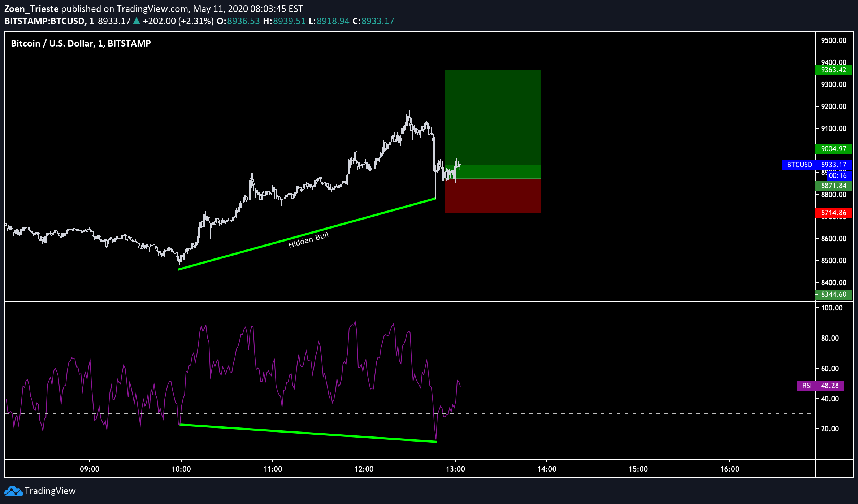This screenshot has width=858, height=504.
Task: Click the 16:00 time axis label
Action: (x=730, y=469)
